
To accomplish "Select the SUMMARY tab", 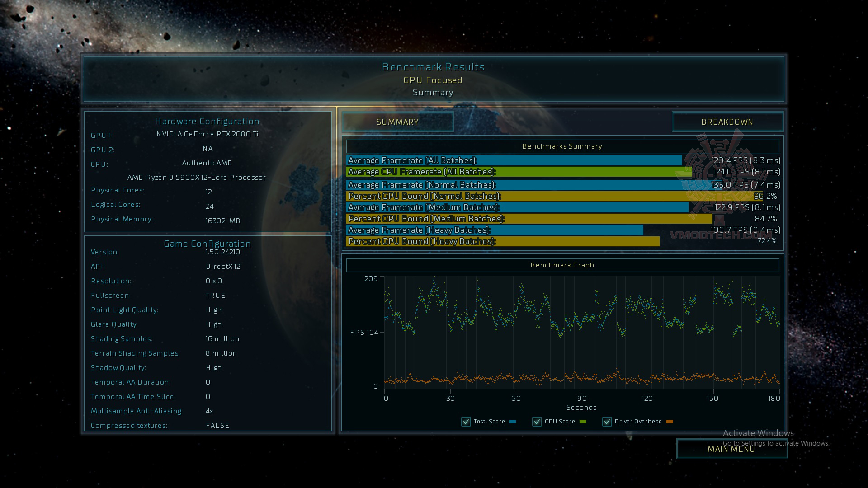I will 397,122.
